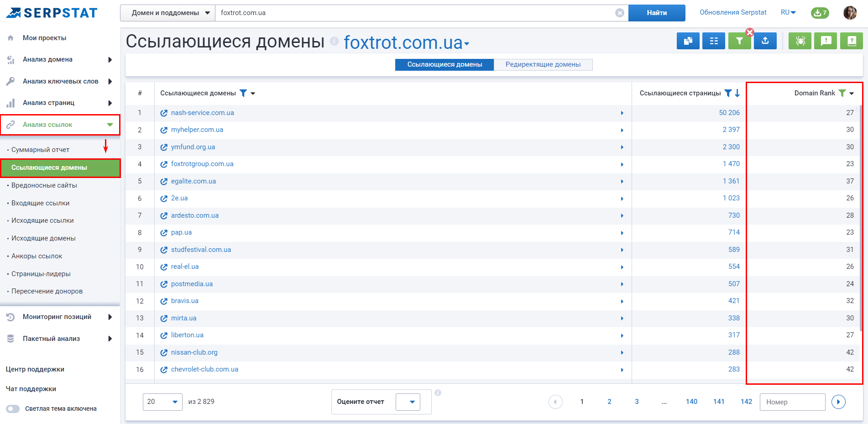Open Ссылающиеся домены column sort dropdown caret
Image resolution: width=868 pixels, height=424 pixels.
(x=253, y=94)
